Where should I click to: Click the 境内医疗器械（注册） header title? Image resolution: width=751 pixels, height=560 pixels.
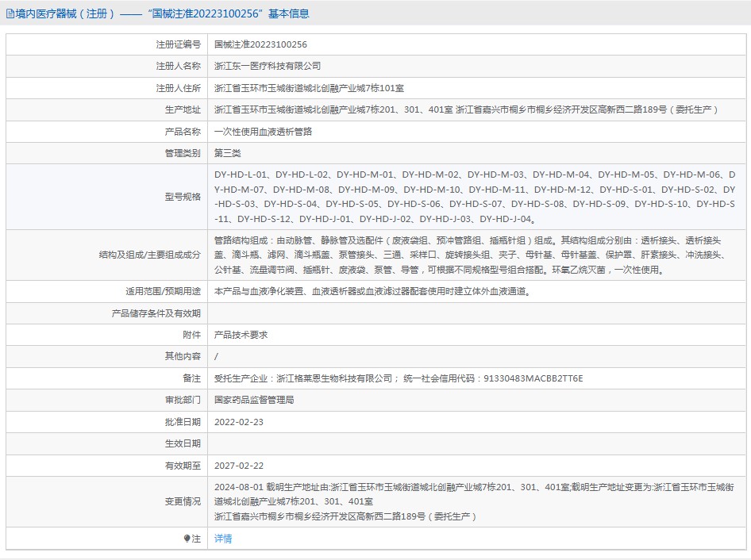click(x=66, y=13)
